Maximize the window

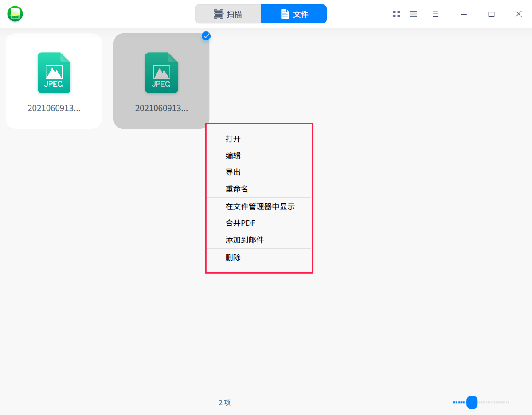[x=491, y=14]
